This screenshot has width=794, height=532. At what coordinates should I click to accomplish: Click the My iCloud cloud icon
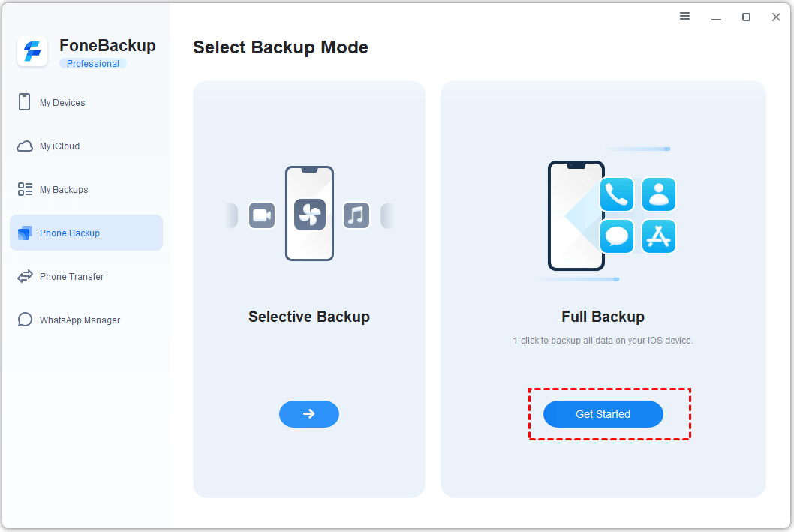[25, 146]
